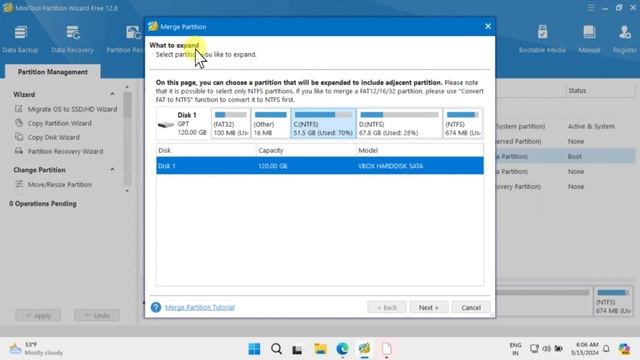Click the Boot status row in main window
This screenshot has width=640, height=360.
(x=575, y=156)
